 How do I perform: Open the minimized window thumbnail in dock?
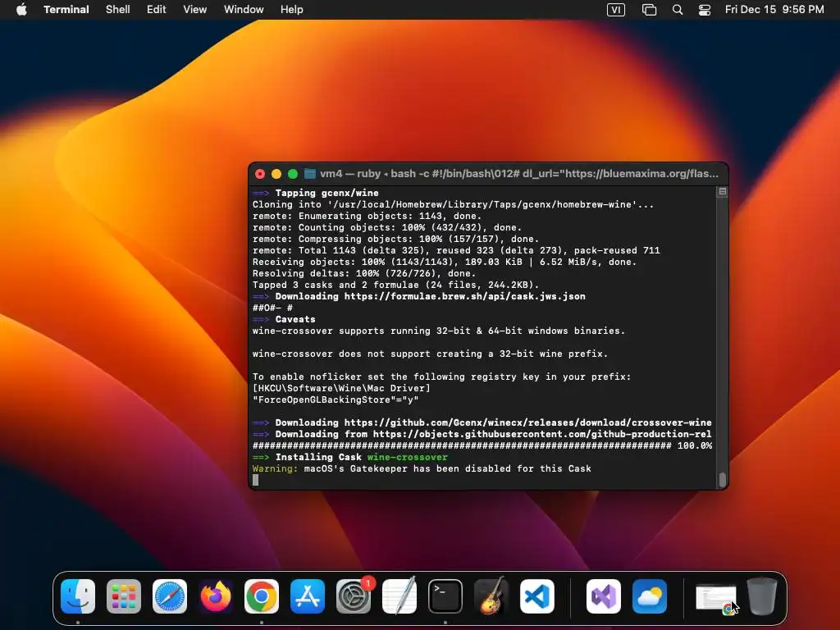[x=715, y=598]
